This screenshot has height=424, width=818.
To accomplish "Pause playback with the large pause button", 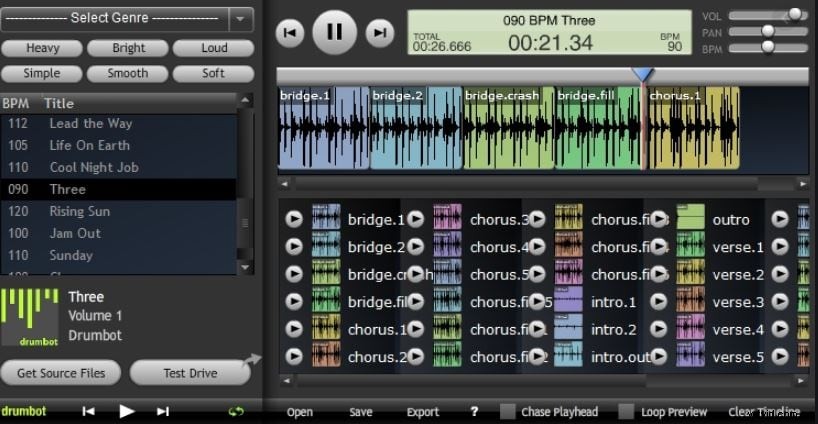I will pos(334,32).
